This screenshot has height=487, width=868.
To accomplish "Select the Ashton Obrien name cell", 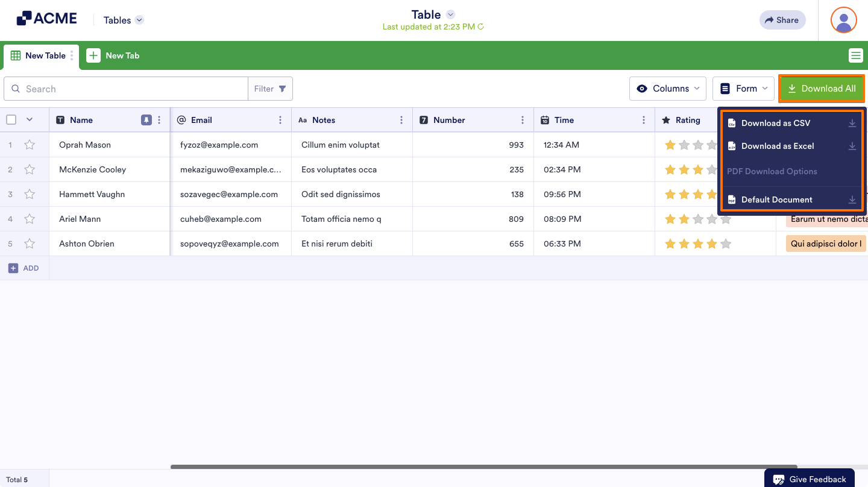I will click(x=110, y=243).
